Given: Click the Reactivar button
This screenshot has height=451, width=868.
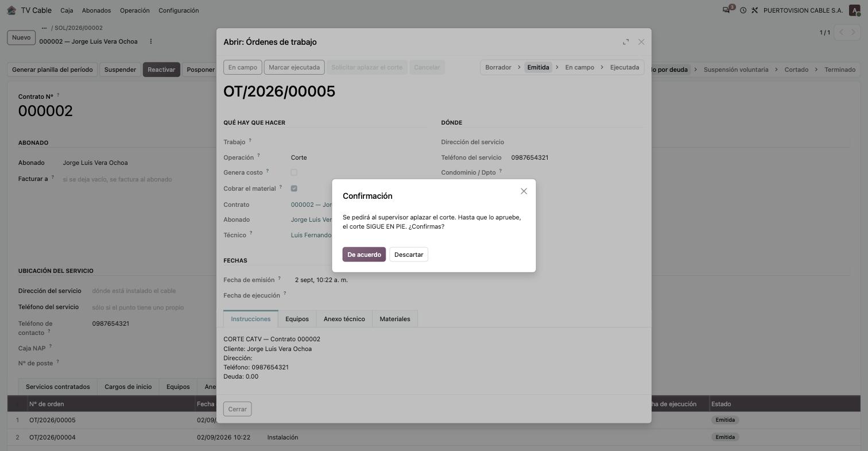Looking at the screenshot, I should [x=161, y=70].
